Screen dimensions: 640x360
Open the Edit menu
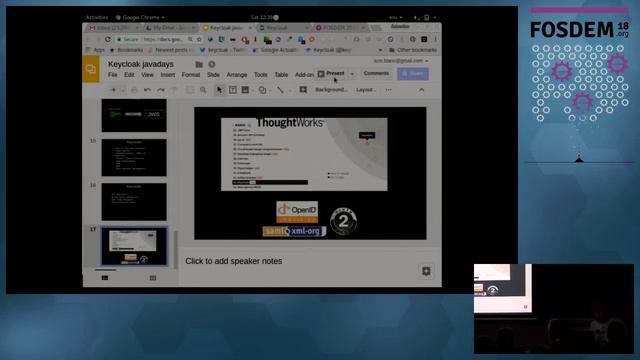(x=129, y=75)
